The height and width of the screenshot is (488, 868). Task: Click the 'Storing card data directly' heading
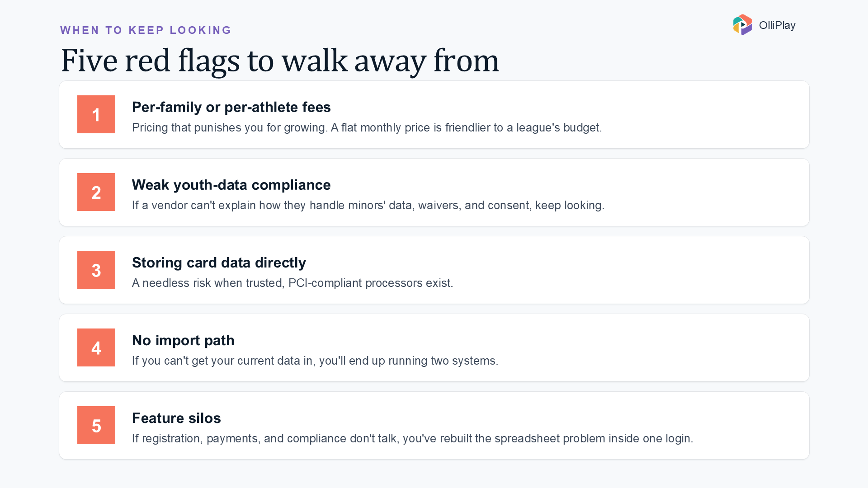pyautogui.click(x=219, y=263)
